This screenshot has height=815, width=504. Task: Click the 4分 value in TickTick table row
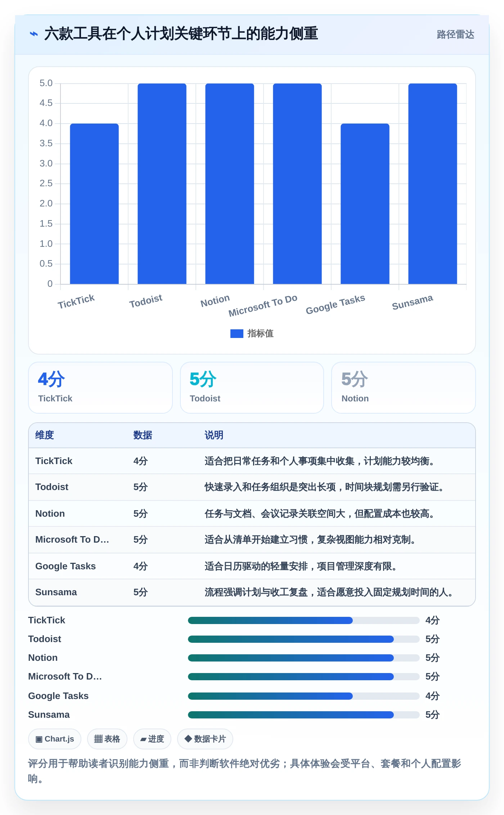click(140, 461)
